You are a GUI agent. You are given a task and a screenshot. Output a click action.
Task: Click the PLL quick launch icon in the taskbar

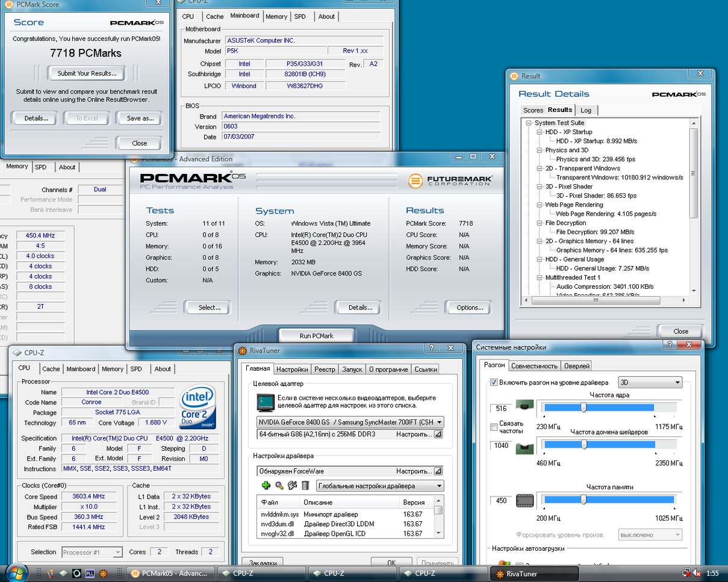point(90,574)
